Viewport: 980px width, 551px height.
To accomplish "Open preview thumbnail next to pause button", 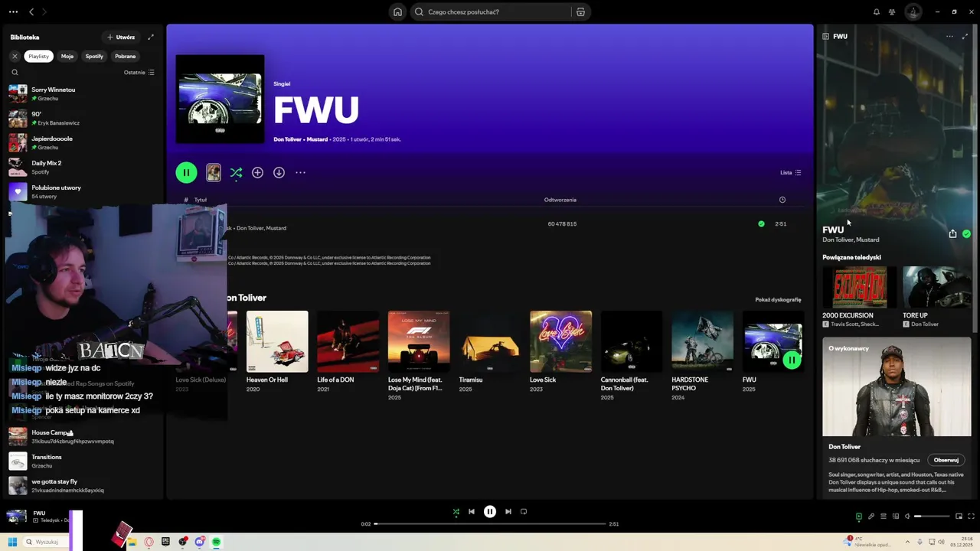I will pos(214,172).
